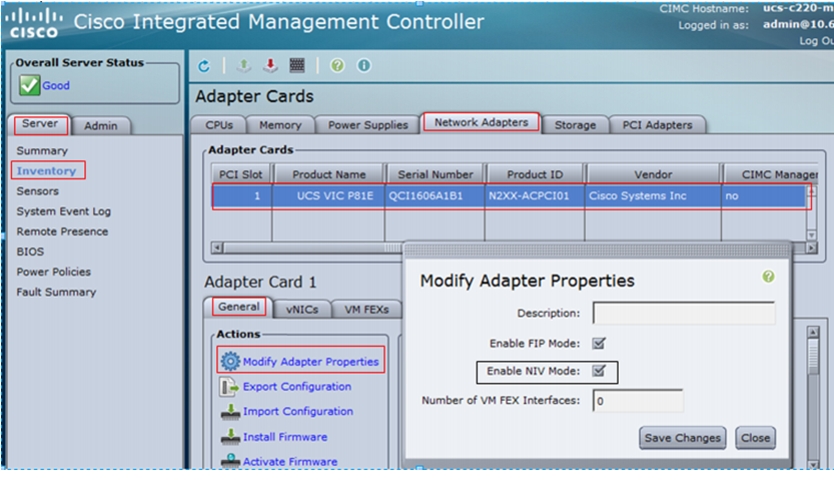Close the Modify Adapter Properties dialog
Image resolution: width=834 pixels, height=483 pixels.
[x=755, y=438]
